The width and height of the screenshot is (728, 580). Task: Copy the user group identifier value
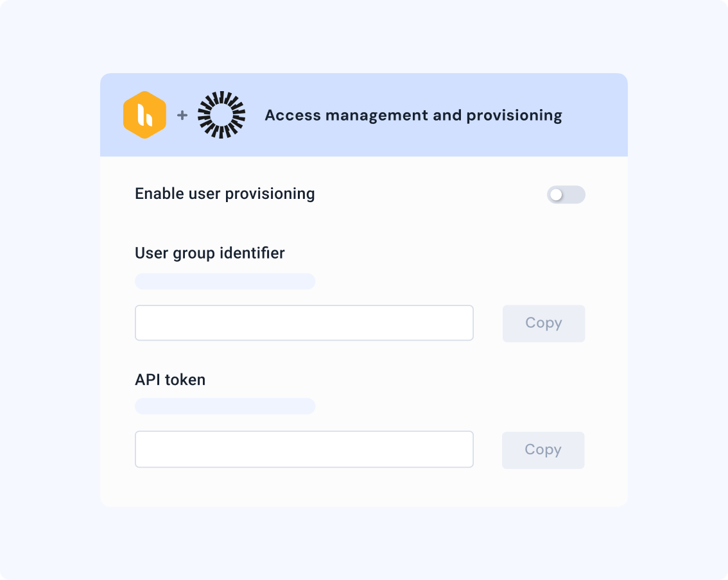coord(543,323)
